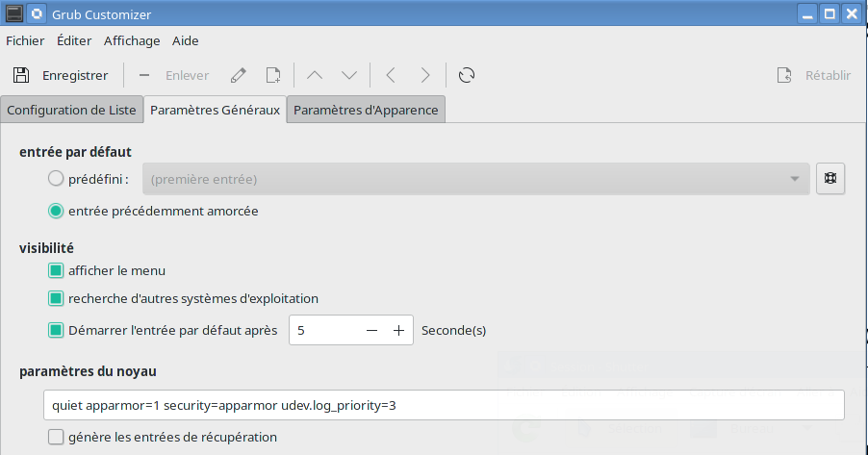Click the right chevron toolbar icon
This screenshot has height=455, width=868.
425,75
